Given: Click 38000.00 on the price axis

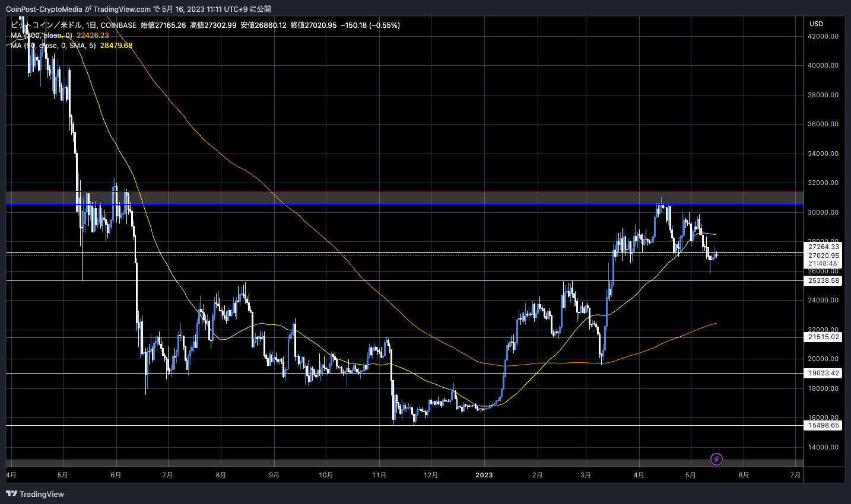Looking at the screenshot, I should pyautogui.click(x=824, y=95).
